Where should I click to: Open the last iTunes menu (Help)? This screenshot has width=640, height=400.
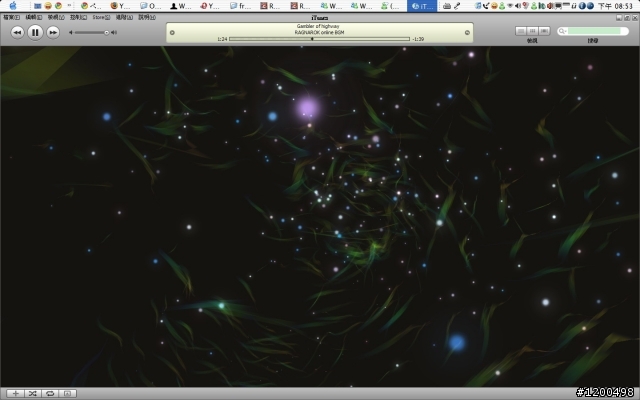pyautogui.click(x=147, y=17)
